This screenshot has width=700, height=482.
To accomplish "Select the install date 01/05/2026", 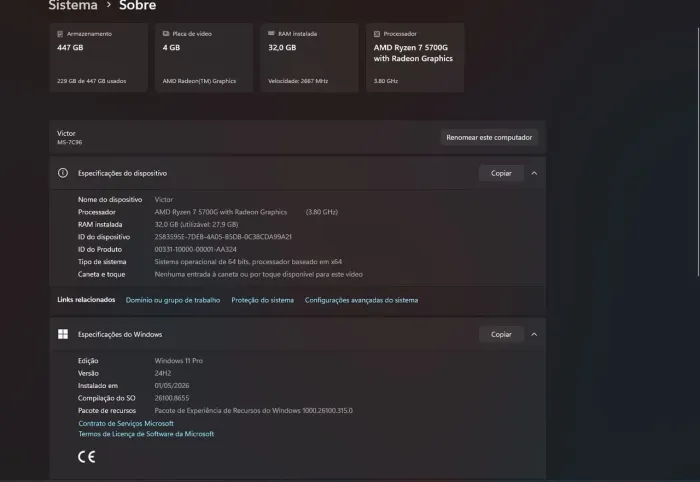I will coord(172,386).
